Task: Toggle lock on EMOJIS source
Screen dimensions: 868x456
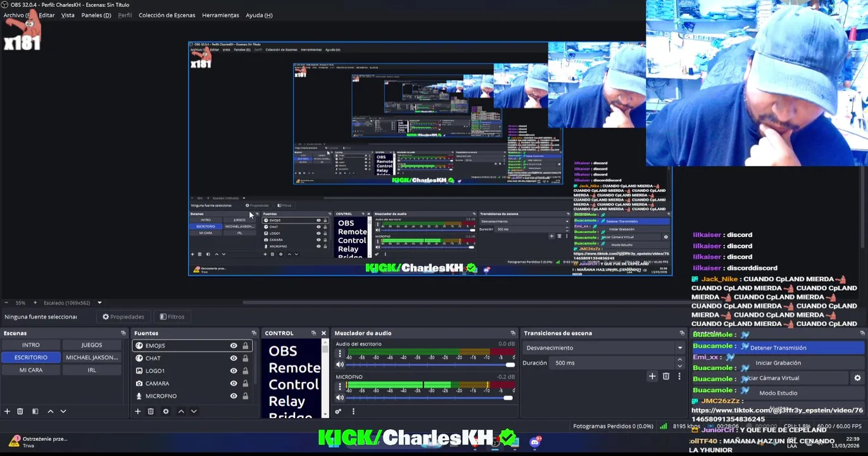Action: 246,346
